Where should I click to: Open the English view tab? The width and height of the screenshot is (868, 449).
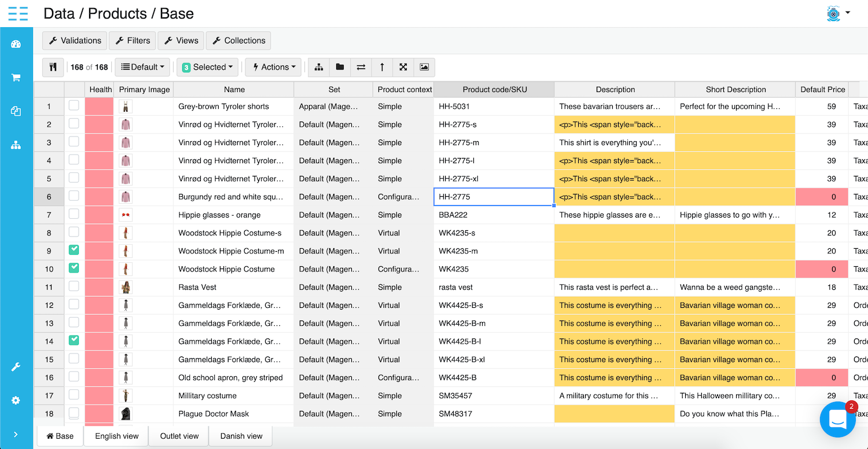116,436
